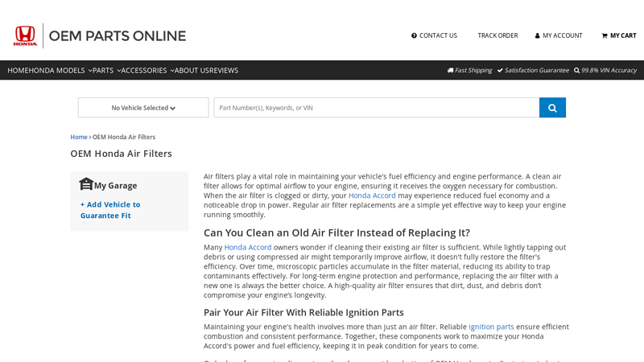Expand the Parts menu chevron
The width and height of the screenshot is (644, 362).
118,71
